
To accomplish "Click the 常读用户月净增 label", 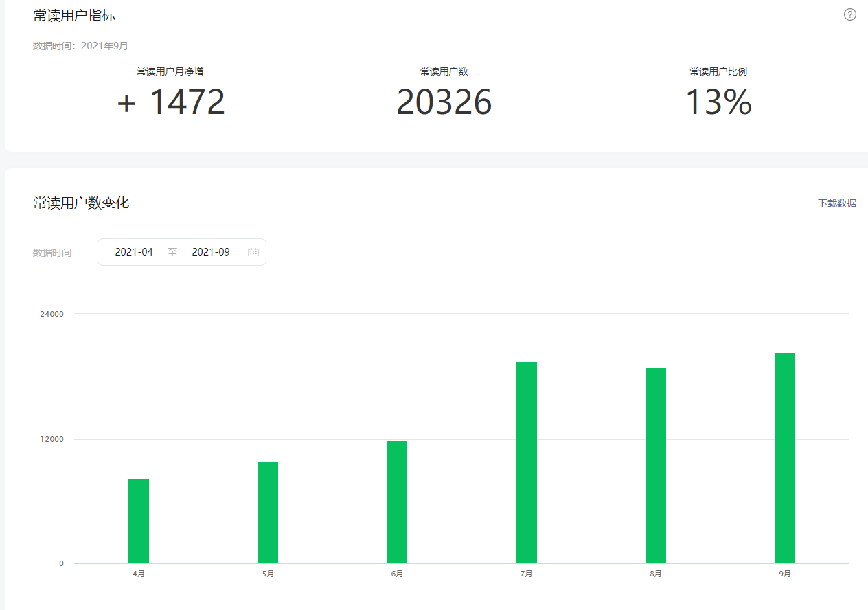I will click(170, 71).
